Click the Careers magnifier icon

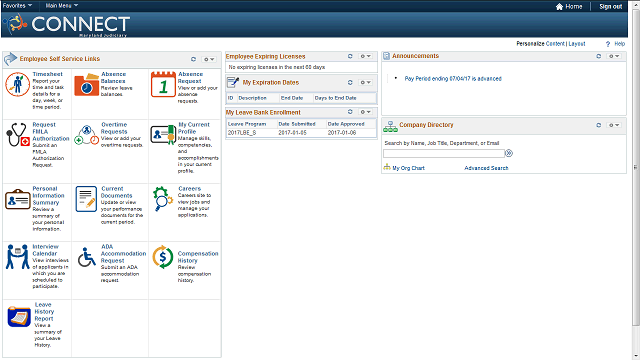[x=163, y=199]
